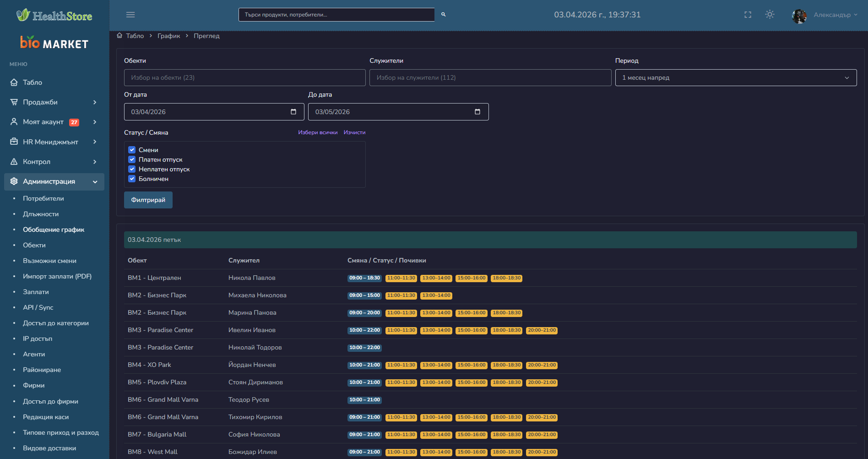Image resolution: width=868 pixels, height=459 pixels.
Task: Open the Александър user dropdown
Action: coord(835,15)
